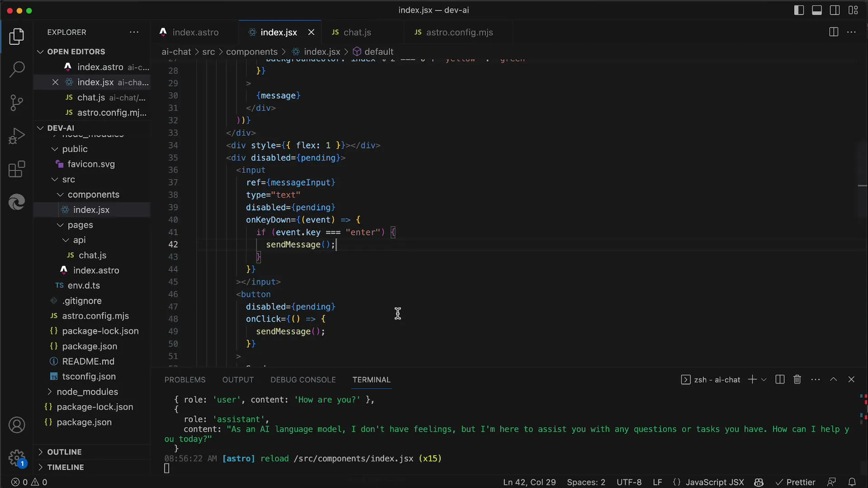
Task: Create a new terminal with plus icon
Action: point(752,379)
